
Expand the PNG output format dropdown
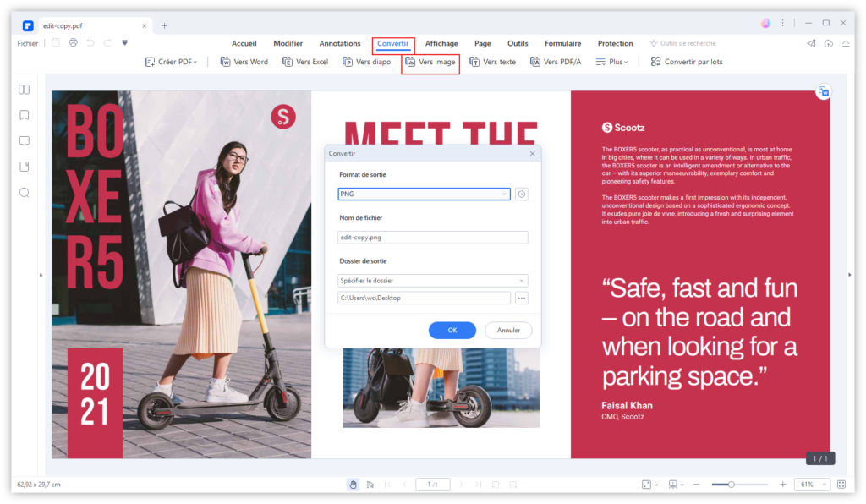click(424, 194)
